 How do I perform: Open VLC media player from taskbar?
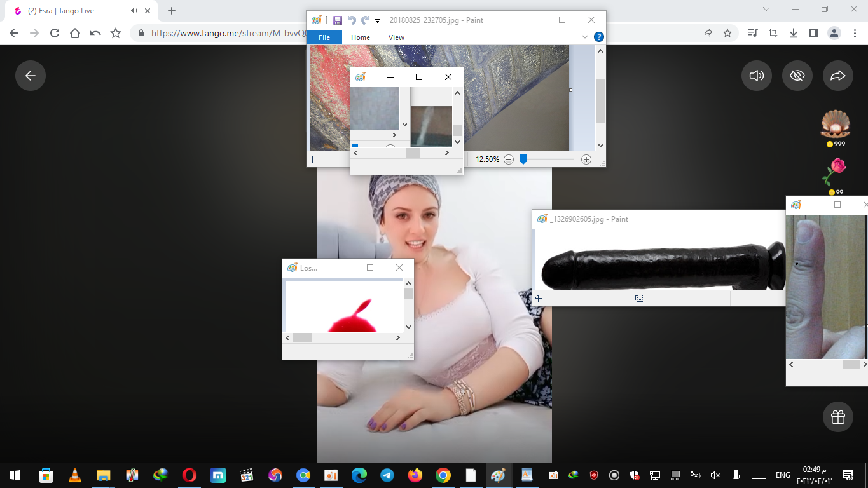(x=74, y=475)
